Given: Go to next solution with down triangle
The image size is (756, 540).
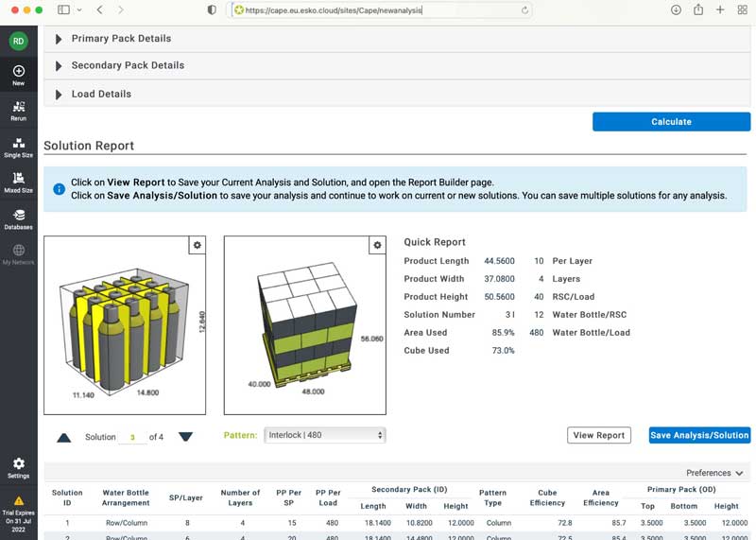Looking at the screenshot, I should pyautogui.click(x=185, y=437).
